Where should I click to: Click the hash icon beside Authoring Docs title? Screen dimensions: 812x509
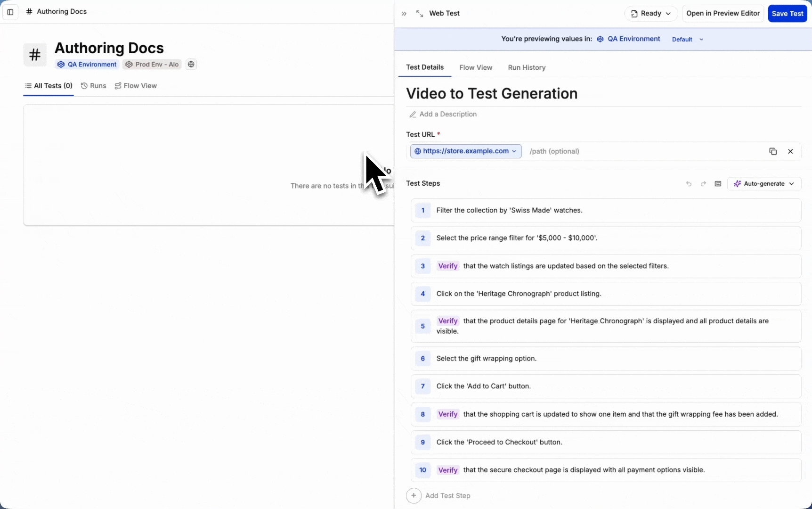coord(35,55)
